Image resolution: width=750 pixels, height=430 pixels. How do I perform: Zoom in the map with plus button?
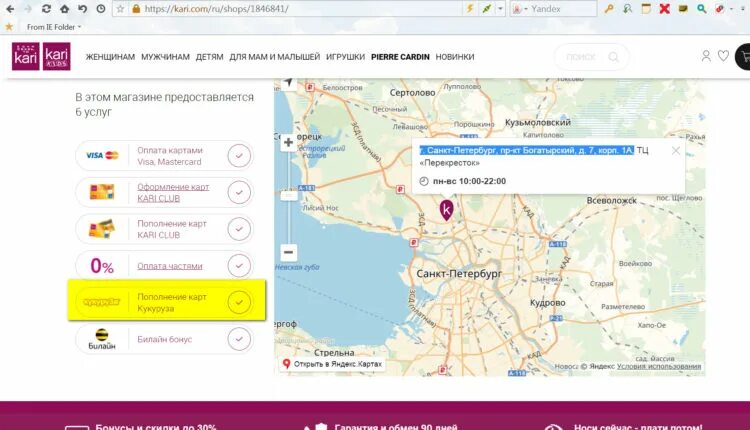(x=288, y=143)
